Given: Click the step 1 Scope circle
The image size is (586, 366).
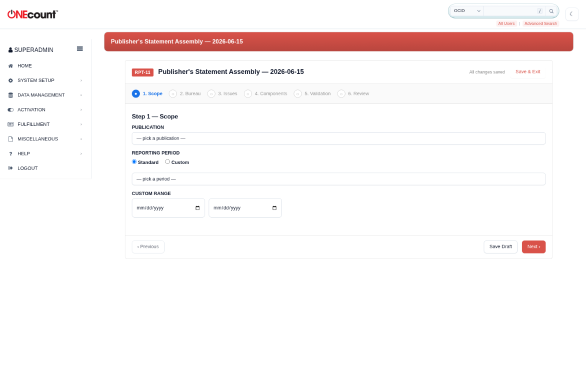Looking at the screenshot, I should tap(136, 93).
